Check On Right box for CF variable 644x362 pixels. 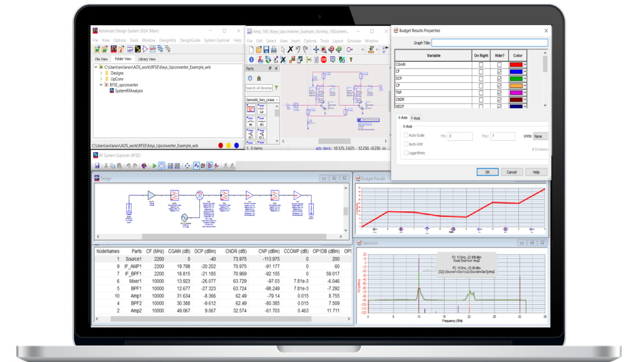pos(481,71)
